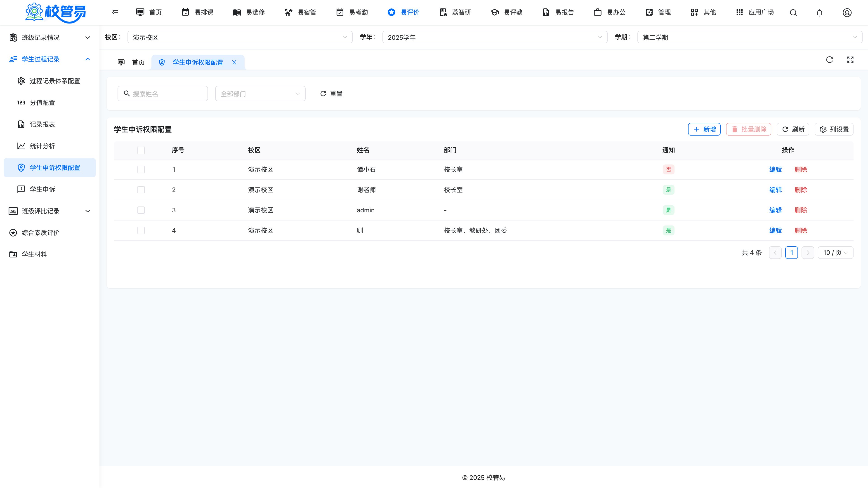Open 易办公 module
Screen dimensions: 868x488
[x=610, y=12]
